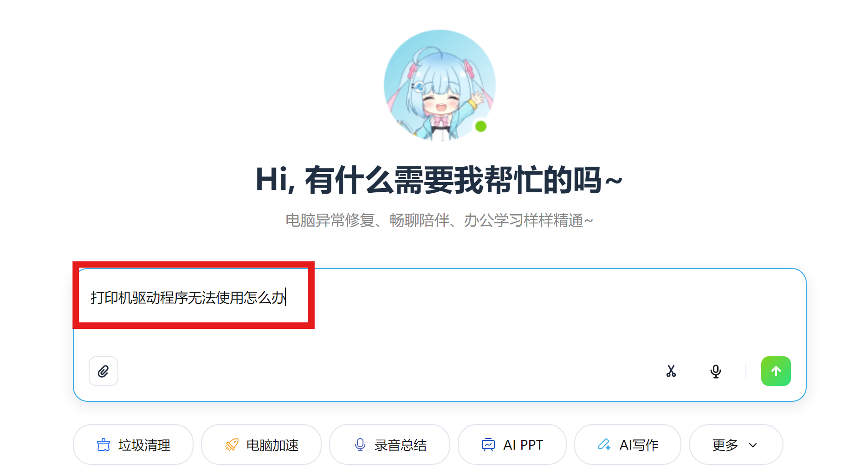Image resolution: width=868 pixels, height=471 pixels.
Task: Click the pen icon on AI写作
Action: [x=604, y=445]
